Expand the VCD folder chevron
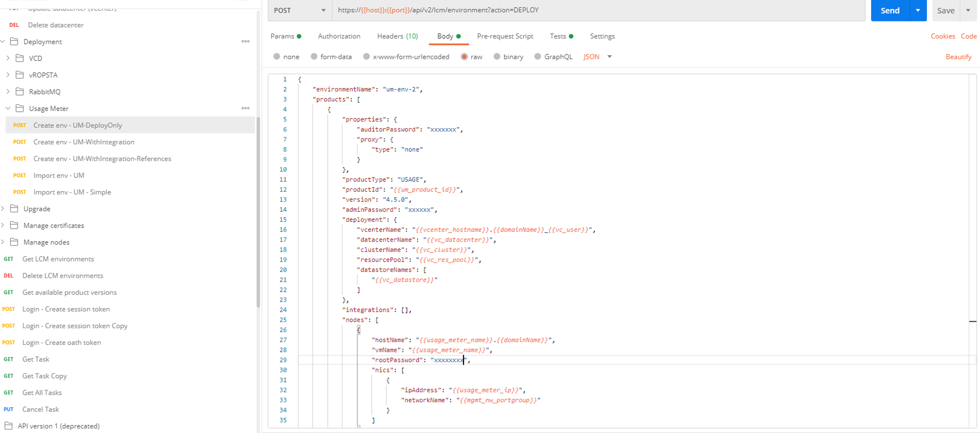This screenshot has width=980, height=433. [x=8, y=58]
